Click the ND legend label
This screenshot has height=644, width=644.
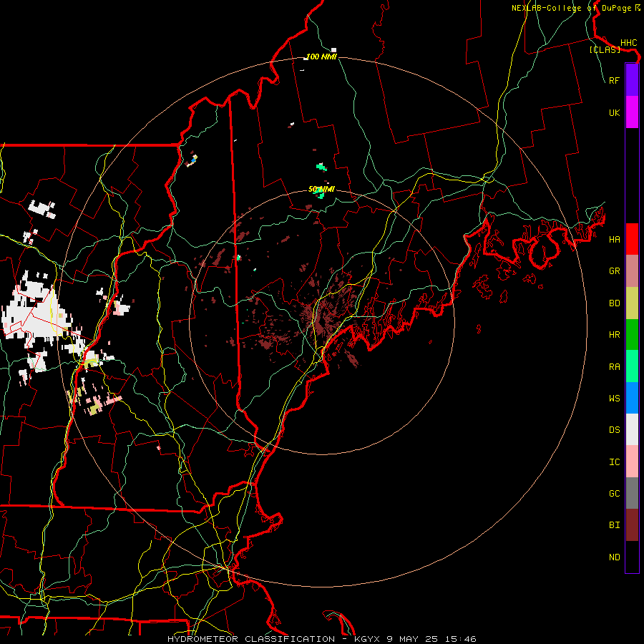click(x=614, y=557)
